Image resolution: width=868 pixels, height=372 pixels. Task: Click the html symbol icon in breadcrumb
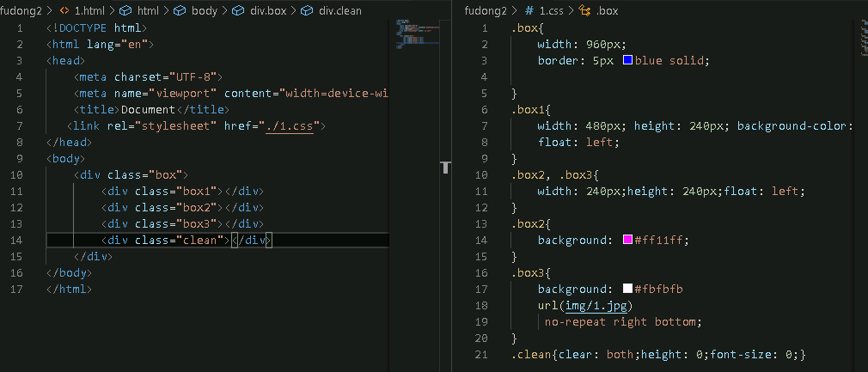(x=125, y=10)
